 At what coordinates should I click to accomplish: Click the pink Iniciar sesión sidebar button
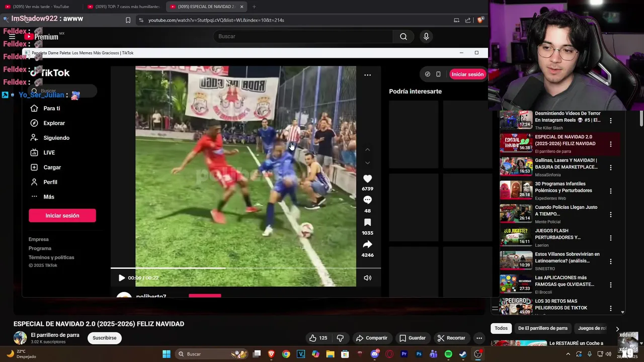[x=62, y=216]
